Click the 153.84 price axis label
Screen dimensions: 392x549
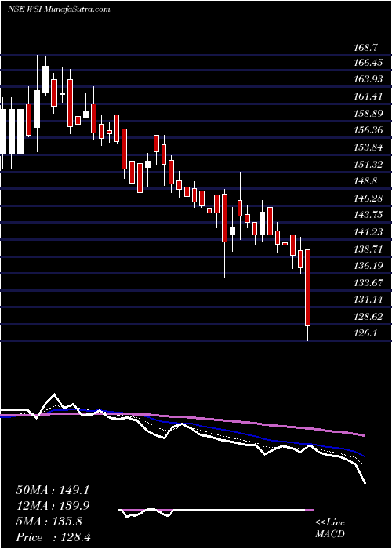(368, 147)
